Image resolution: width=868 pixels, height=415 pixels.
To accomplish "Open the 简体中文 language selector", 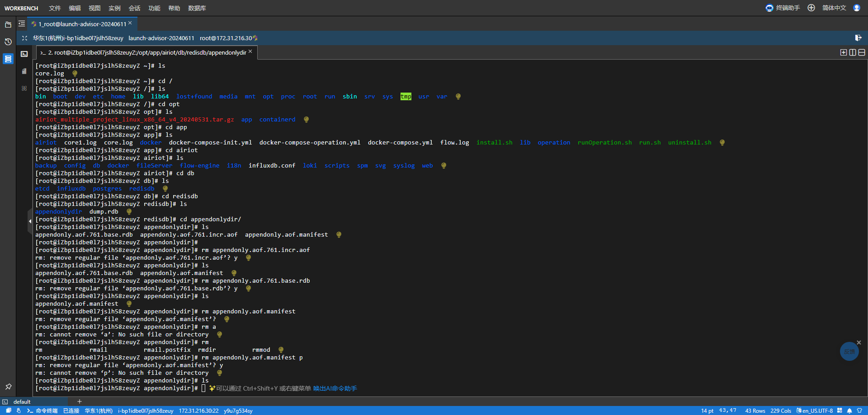I will tap(834, 8).
